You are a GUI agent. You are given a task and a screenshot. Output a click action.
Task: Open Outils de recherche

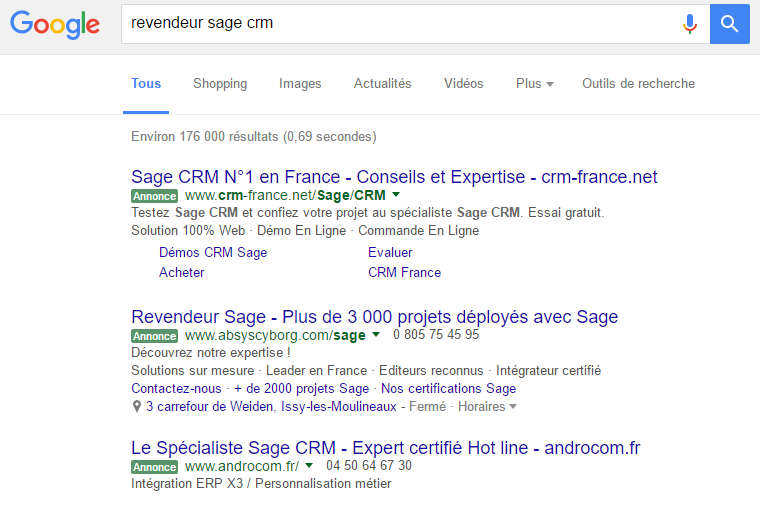pyautogui.click(x=638, y=84)
